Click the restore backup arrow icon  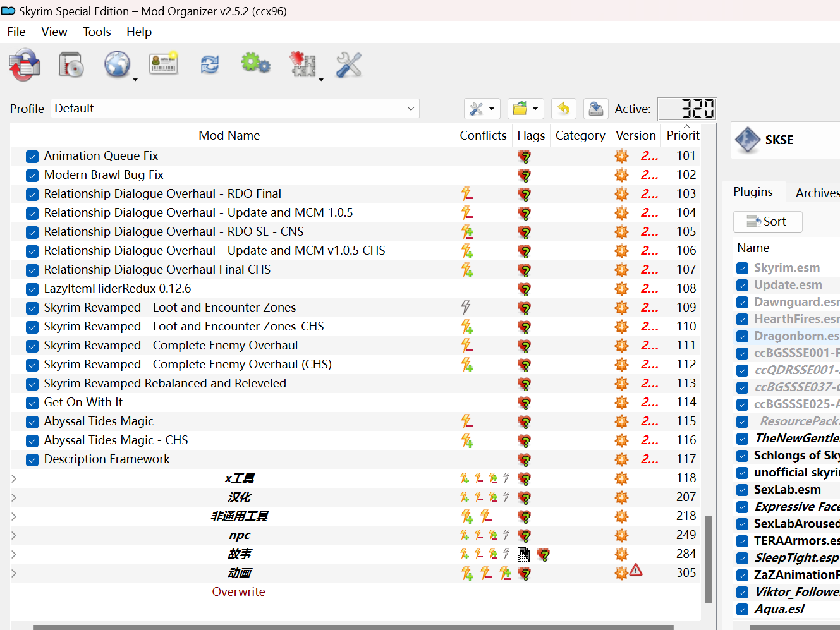coord(563,109)
